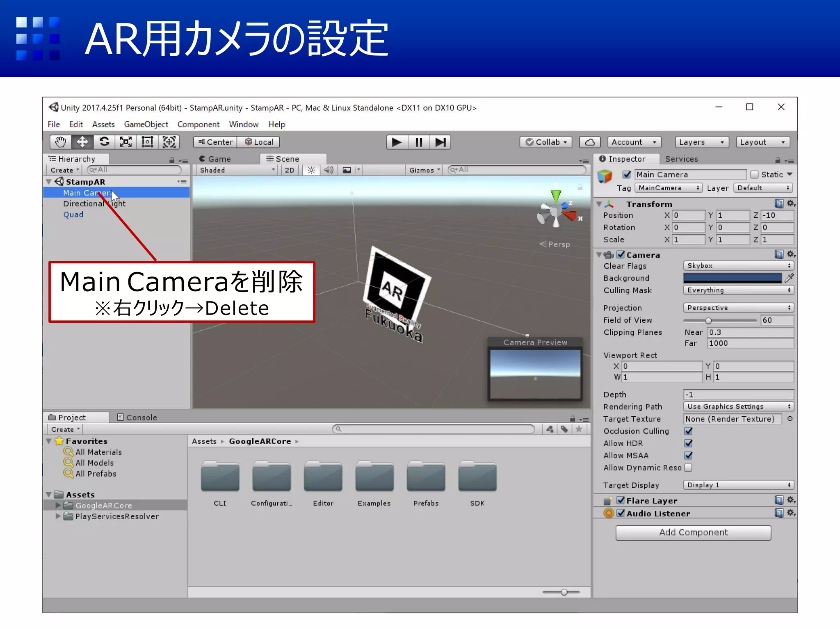Uncheck Occlusion Culling
840x630 pixels.
coord(689,431)
